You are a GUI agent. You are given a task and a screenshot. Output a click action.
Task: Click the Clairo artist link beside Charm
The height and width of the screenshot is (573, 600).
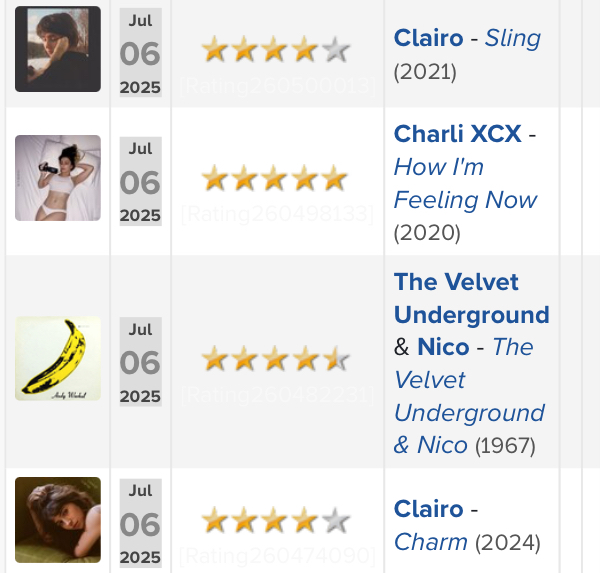[x=429, y=509]
